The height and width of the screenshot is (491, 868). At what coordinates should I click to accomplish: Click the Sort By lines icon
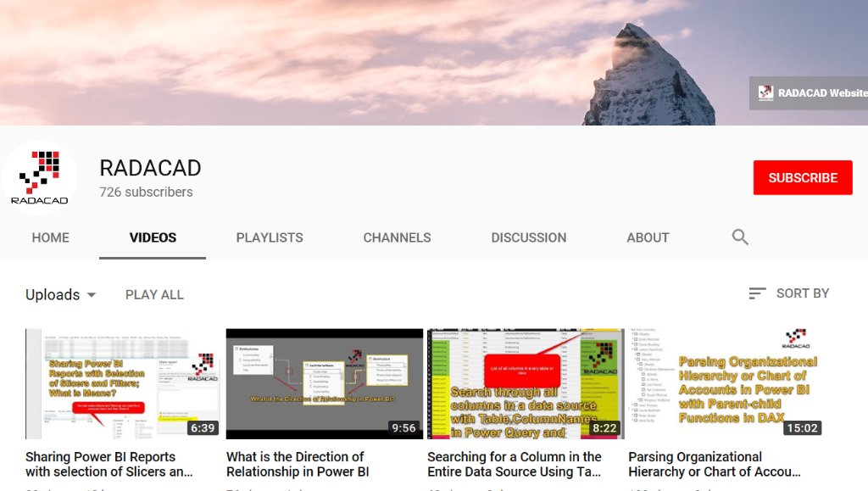[x=757, y=293]
